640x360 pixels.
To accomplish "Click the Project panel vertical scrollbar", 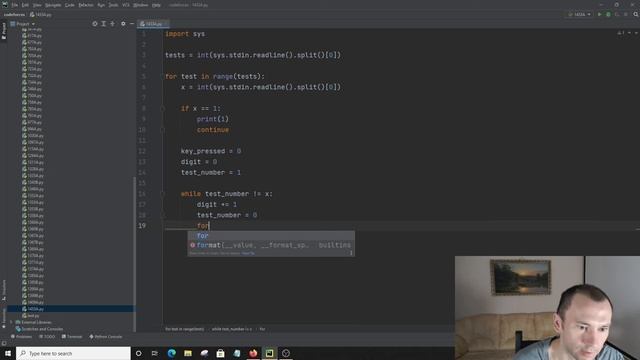I will 135,253.
